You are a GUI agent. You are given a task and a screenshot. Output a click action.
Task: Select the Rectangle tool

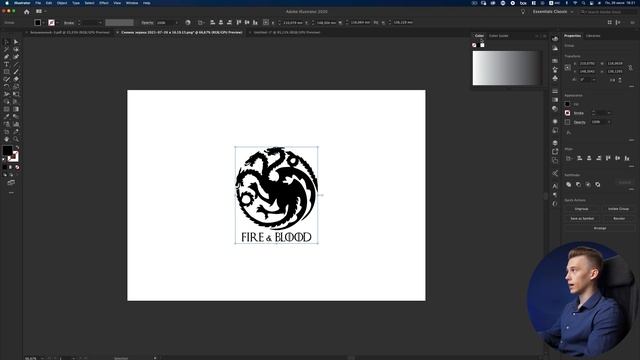(6, 72)
